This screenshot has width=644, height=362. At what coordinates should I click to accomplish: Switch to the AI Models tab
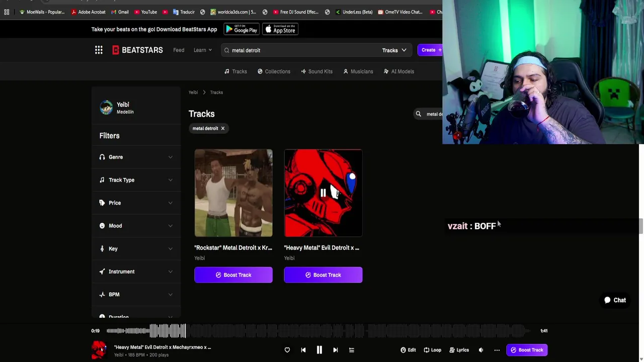click(x=398, y=71)
